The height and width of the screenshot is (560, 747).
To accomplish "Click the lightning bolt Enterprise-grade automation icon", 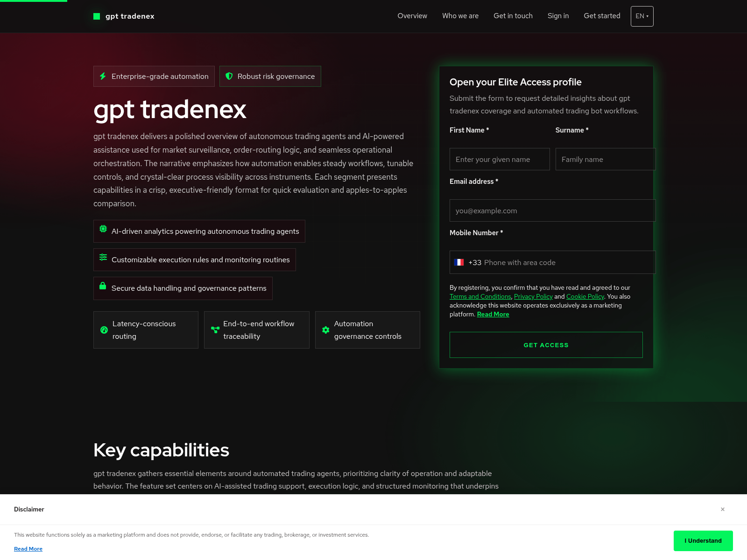I will [x=103, y=76].
